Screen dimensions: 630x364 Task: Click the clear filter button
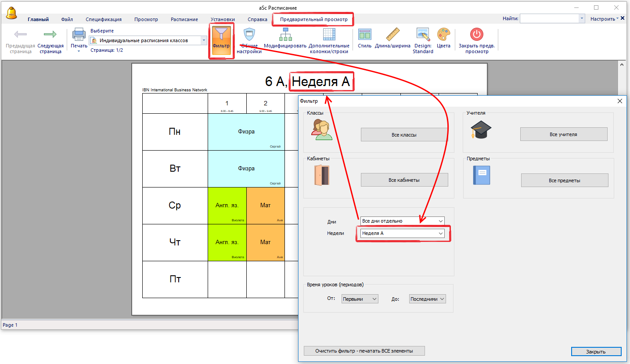point(364,351)
